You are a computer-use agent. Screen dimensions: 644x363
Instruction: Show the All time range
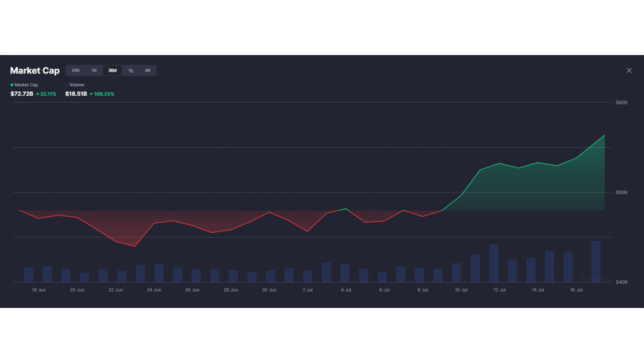pyautogui.click(x=147, y=71)
